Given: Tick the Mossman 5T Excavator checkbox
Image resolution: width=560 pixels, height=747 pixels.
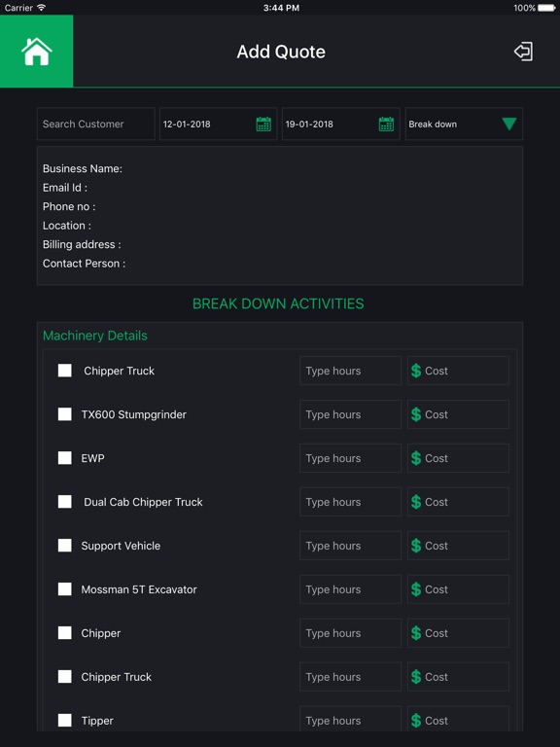Looking at the screenshot, I should point(65,589).
